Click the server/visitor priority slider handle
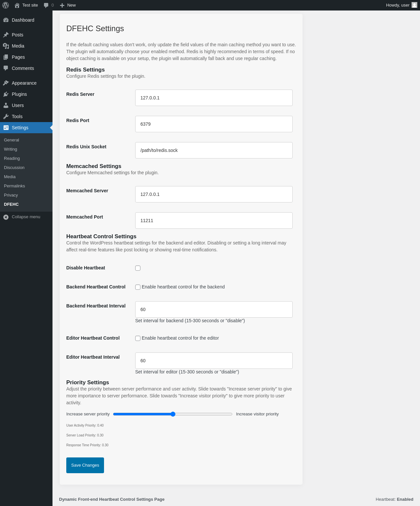This screenshot has height=506, width=420. click(x=173, y=414)
